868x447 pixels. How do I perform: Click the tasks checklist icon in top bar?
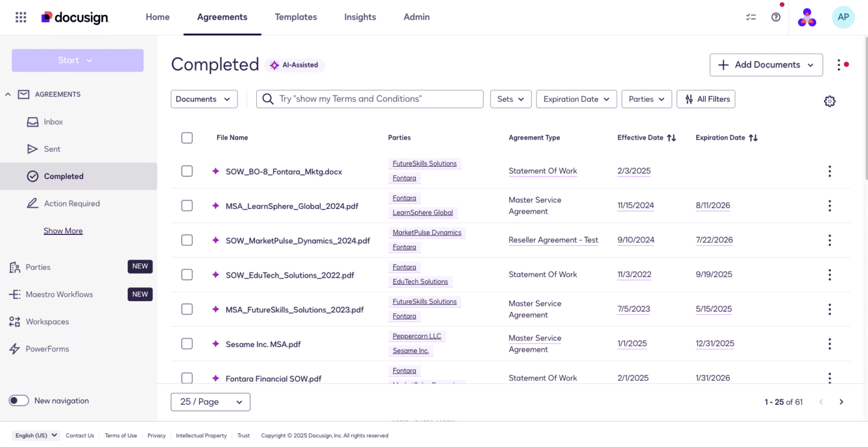pos(750,17)
